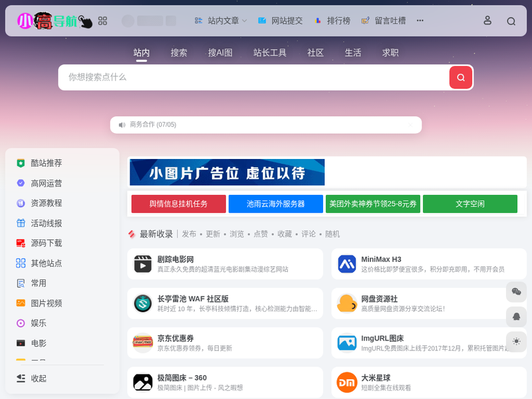Screen dimensions: 532x399
Task: Click the 长亭雷池 WAF 社区版 icon
Action: [142, 303]
